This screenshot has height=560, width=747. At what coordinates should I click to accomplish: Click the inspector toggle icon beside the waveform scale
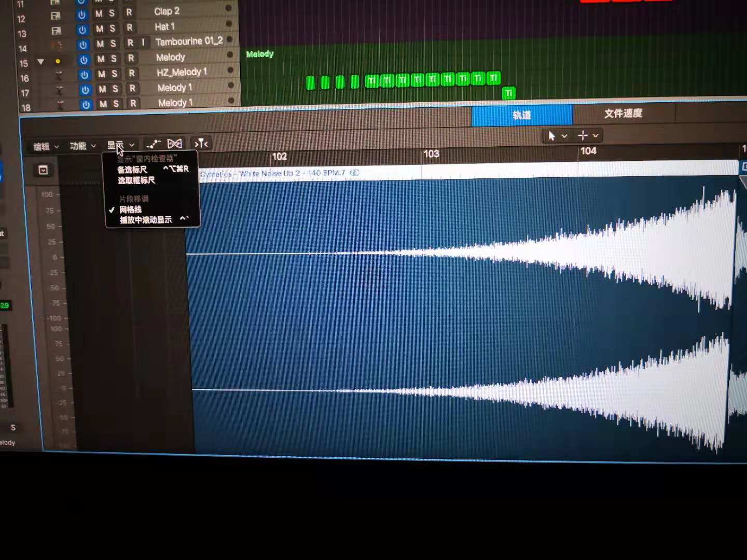click(x=43, y=170)
